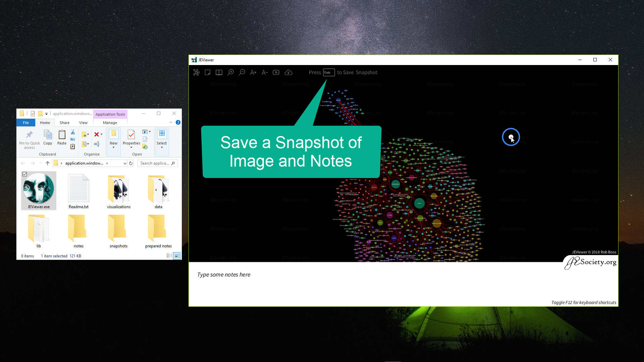Decrease font size with A- icon
Image resolution: width=644 pixels, height=362 pixels.
[x=265, y=72]
